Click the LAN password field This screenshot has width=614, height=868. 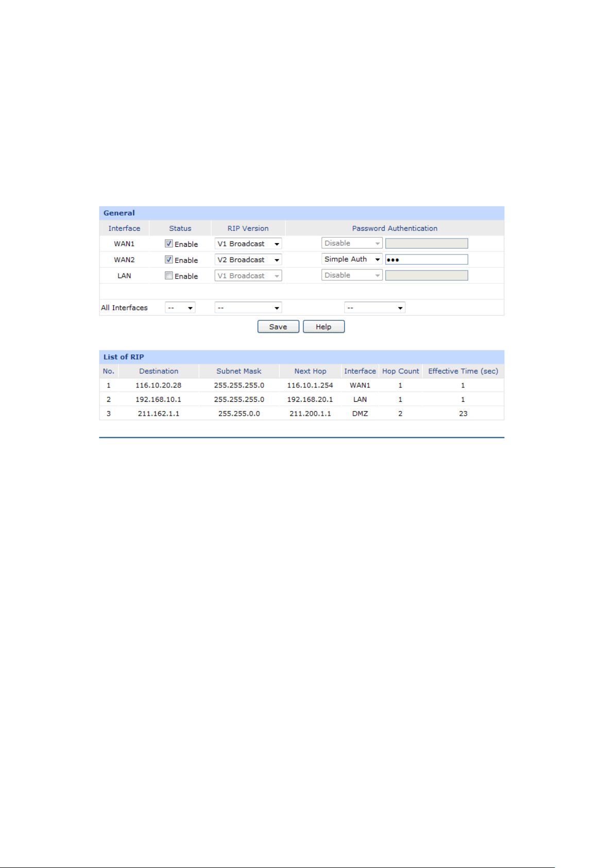427,276
